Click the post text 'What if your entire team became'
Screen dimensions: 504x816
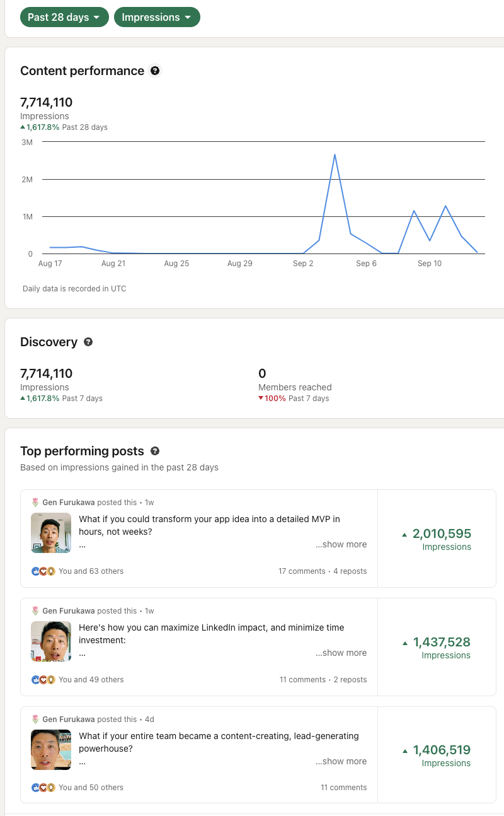(219, 742)
